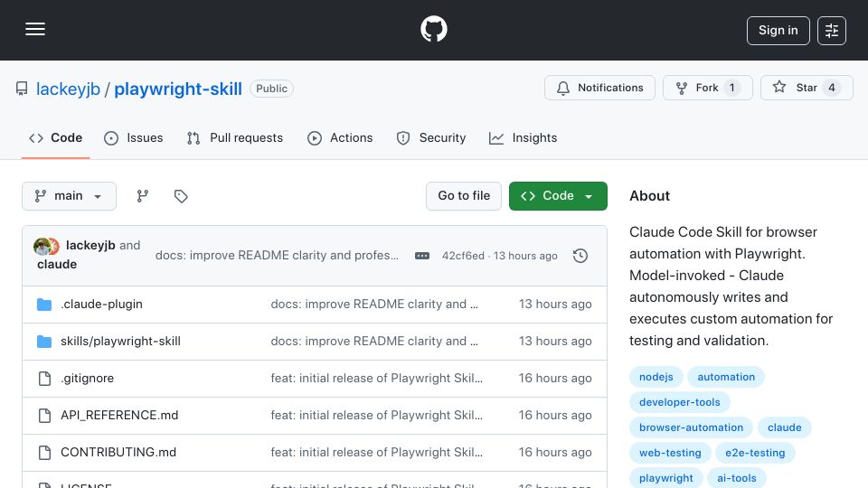Screen dimensions: 868x488
Task: Star the playwright-skill repository
Action: coord(807,88)
